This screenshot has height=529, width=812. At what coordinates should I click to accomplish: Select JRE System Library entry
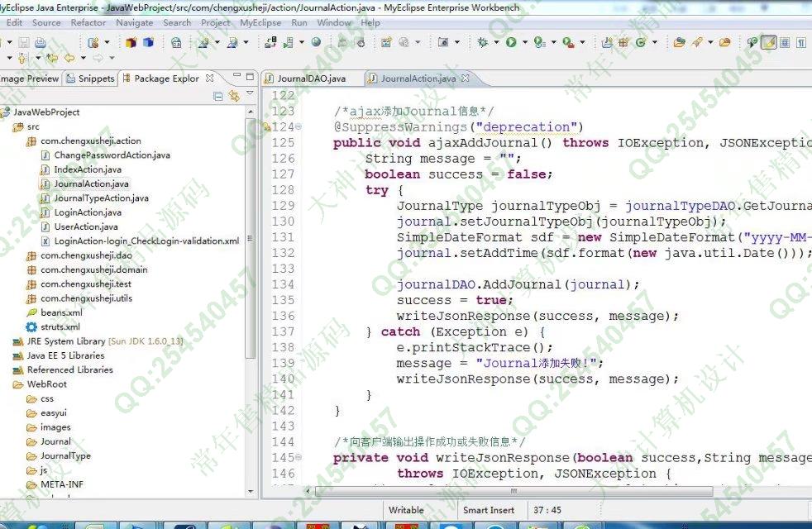click(x=105, y=341)
